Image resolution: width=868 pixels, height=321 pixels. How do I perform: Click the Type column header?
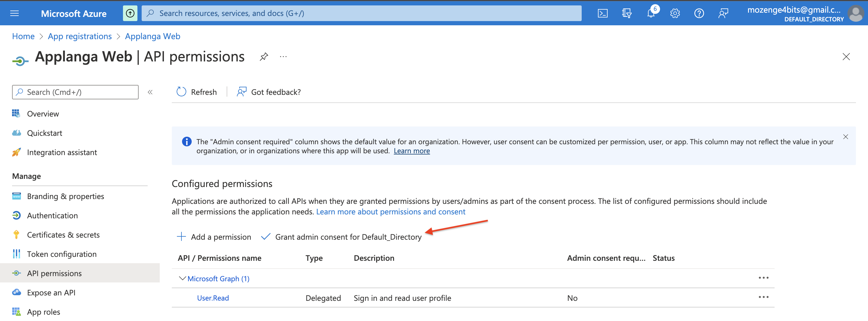[314, 258]
